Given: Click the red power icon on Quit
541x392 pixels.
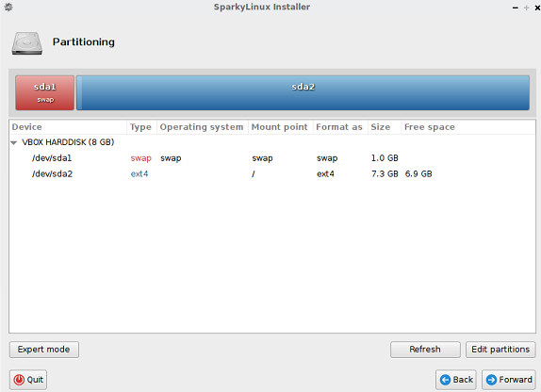Looking at the screenshot, I should click(x=19, y=380).
